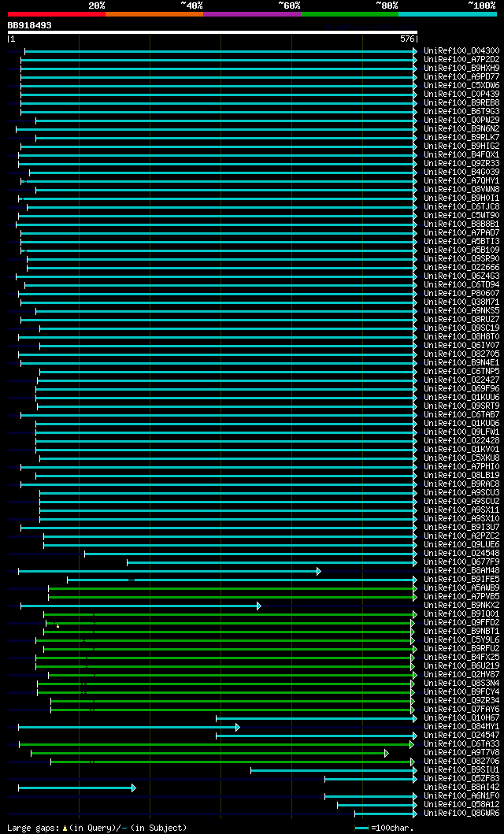
Task: Click the red 20% legend segment
Action: click(57, 13)
